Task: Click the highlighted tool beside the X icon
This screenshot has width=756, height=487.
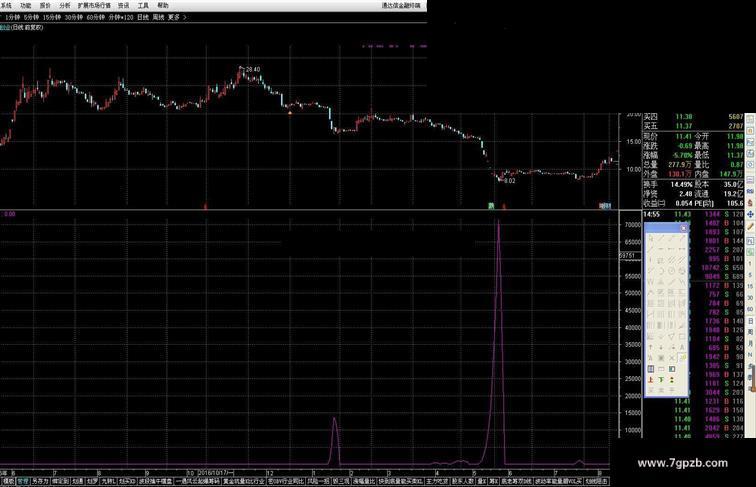Action: [682, 357]
